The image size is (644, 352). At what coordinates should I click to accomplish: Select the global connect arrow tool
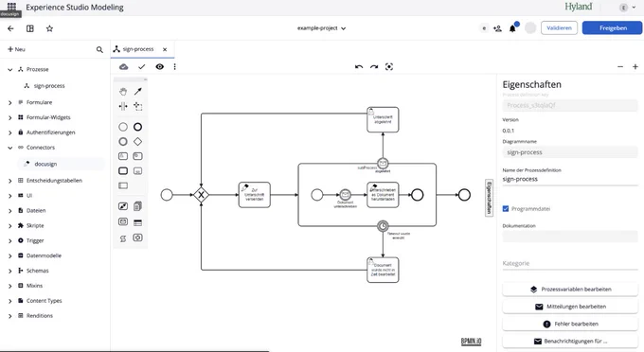pyautogui.click(x=137, y=91)
